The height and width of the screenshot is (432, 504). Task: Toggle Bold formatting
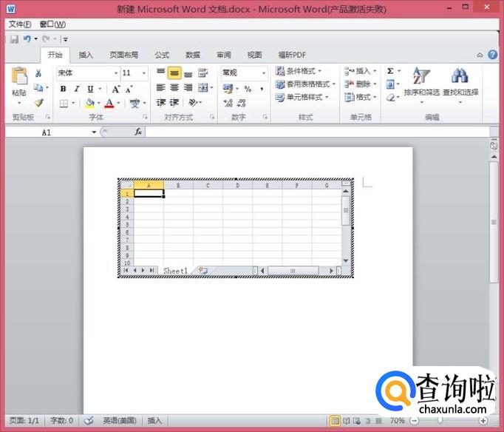(x=64, y=89)
